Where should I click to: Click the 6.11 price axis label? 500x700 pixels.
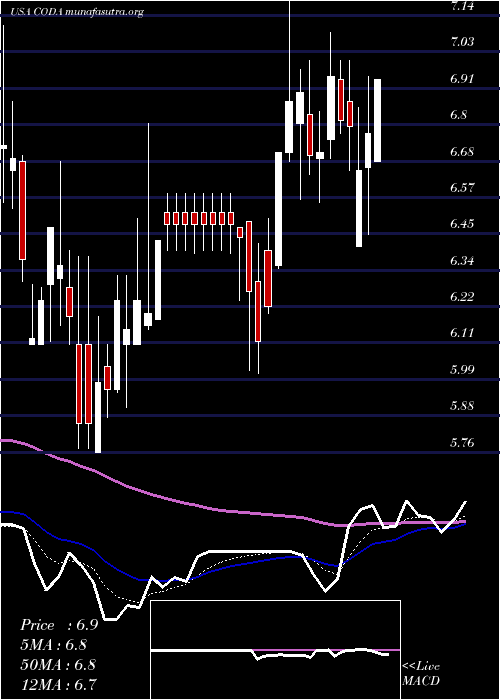coord(462,333)
